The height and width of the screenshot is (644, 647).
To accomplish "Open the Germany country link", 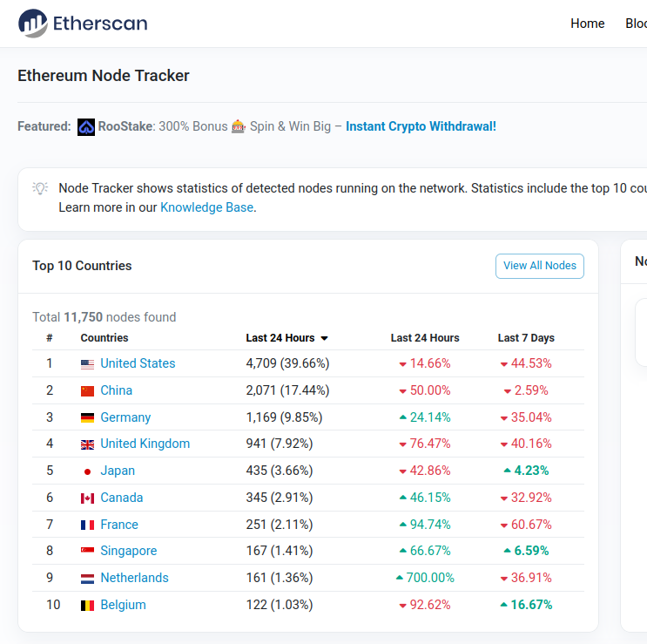I will pyautogui.click(x=126, y=417).
